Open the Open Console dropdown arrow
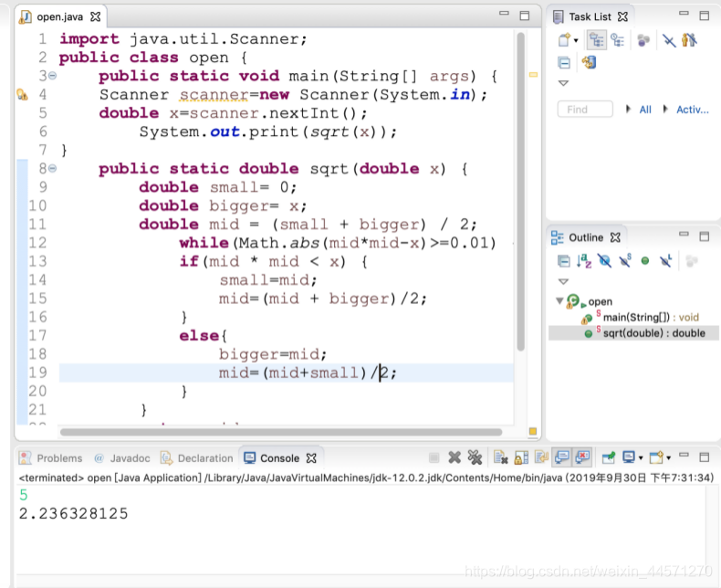The image size is (721, 588). (x=669, y=458)
